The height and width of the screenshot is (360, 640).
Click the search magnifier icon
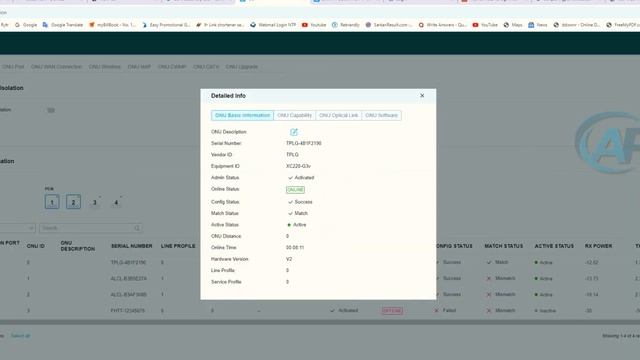coord(137,228)
